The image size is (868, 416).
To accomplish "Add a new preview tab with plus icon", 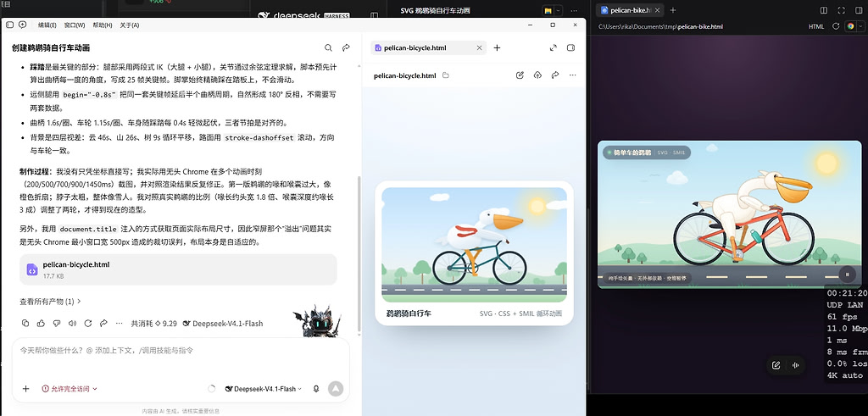I will tap(497, 48).
